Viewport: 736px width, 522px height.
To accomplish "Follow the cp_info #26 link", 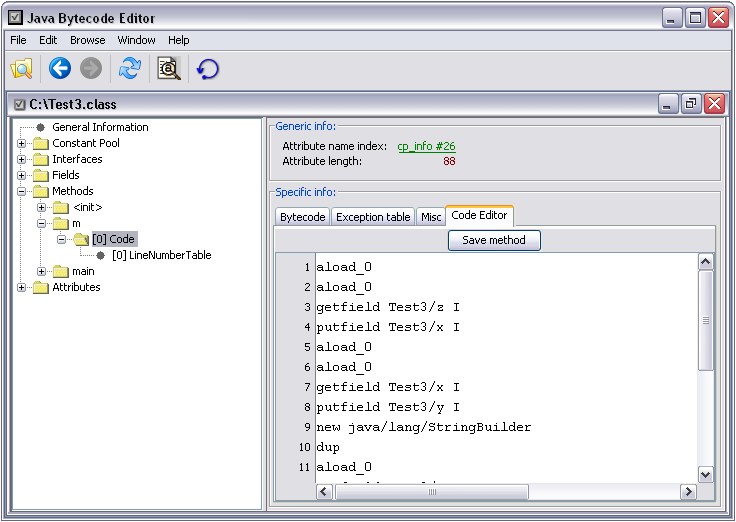I will coord(426,146).
